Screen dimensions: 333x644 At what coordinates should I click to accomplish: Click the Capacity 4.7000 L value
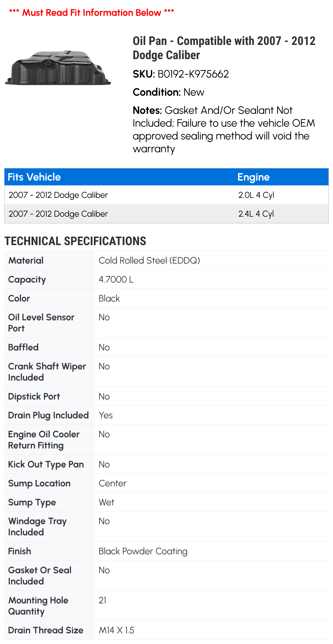(116, 280)
